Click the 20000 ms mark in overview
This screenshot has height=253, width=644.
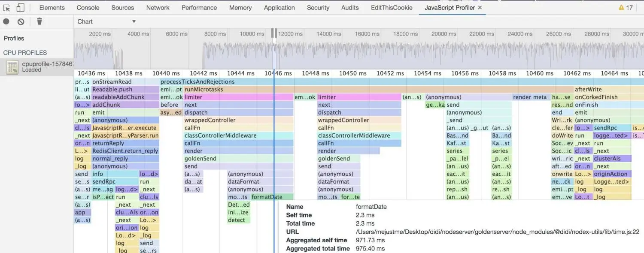pos(444,34)
